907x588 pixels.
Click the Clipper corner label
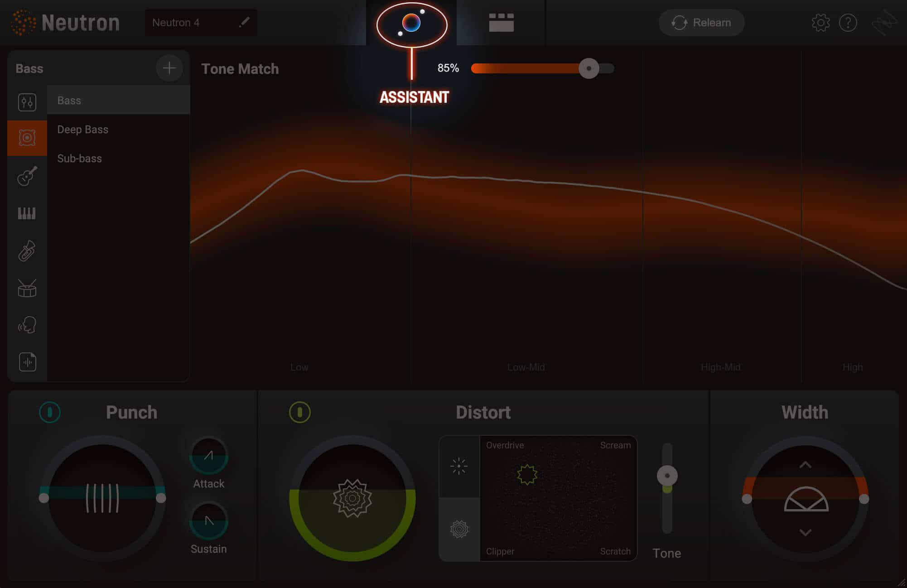[x=500, y=551]
